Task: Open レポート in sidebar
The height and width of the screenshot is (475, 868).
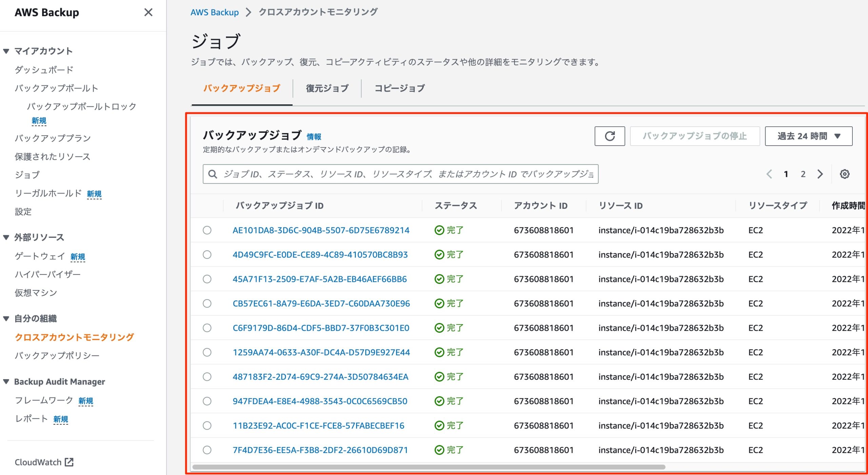Action: pos(31,419)
